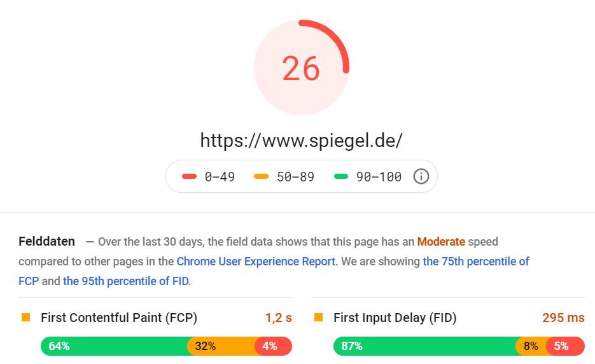
Task: Click the 1,2 s FCP value
Action: [279, 318]
